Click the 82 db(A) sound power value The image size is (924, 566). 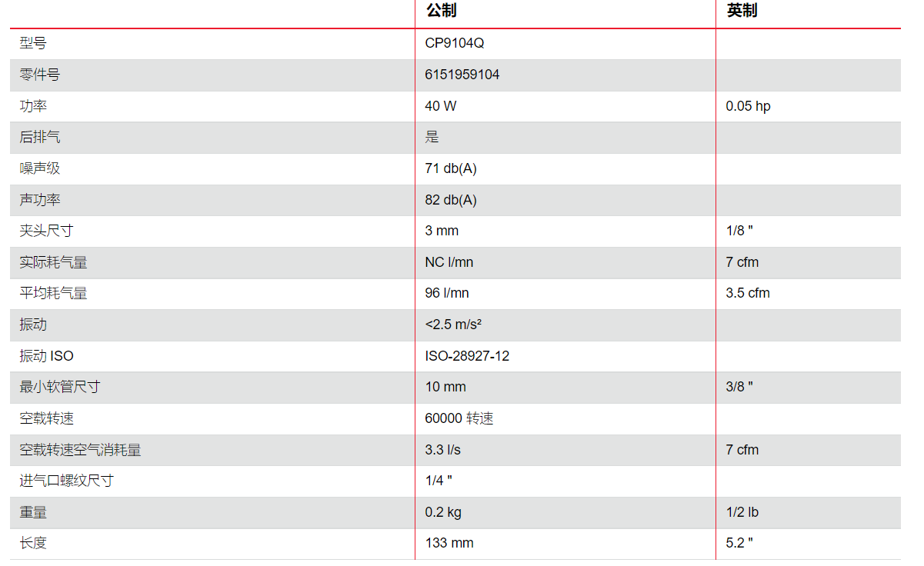coord(451,200)
